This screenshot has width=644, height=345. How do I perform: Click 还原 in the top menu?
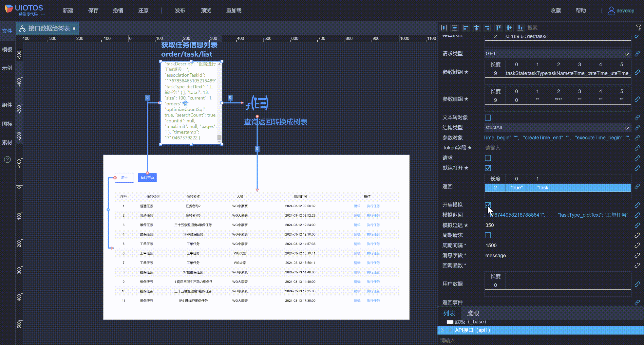pos(143,10)
